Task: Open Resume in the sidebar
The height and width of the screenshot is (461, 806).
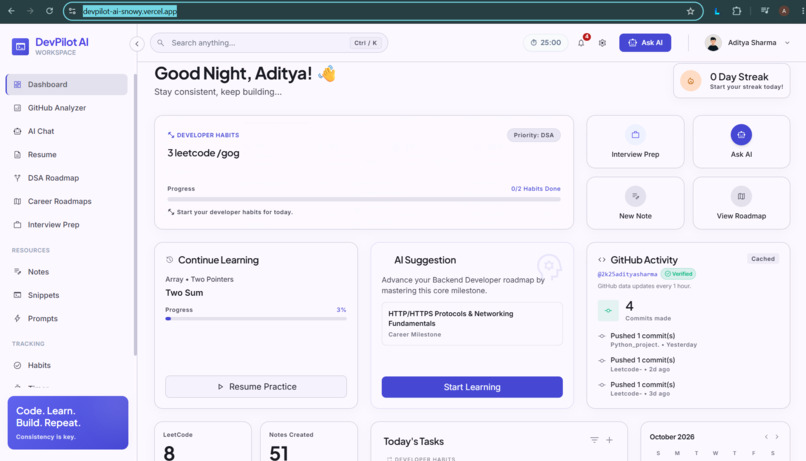Action: click(67, 155)
